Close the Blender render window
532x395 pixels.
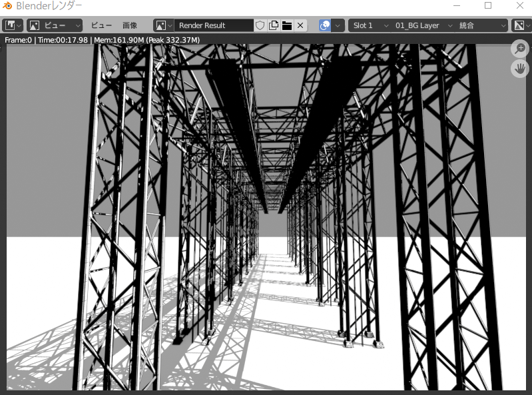[x=520, y=5]
